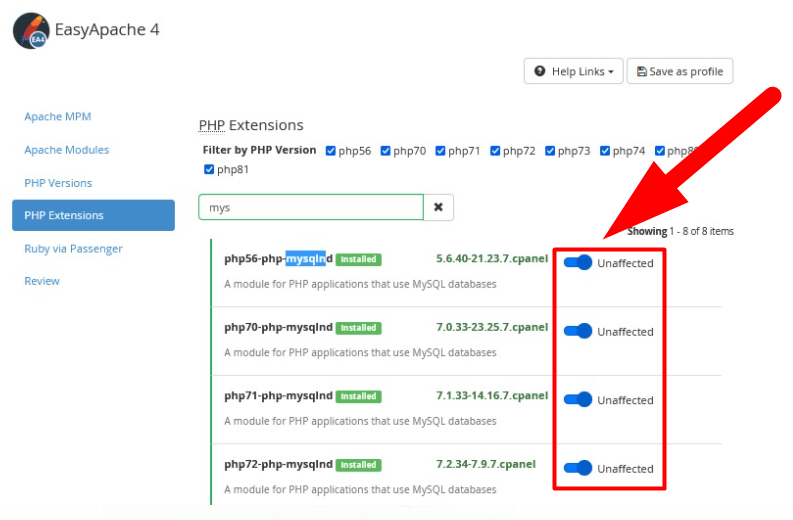This screenshot has width=793, height=520.
Task: Click Installed badge for php71-php-mysqlnd
Action: tap(359, 397)
